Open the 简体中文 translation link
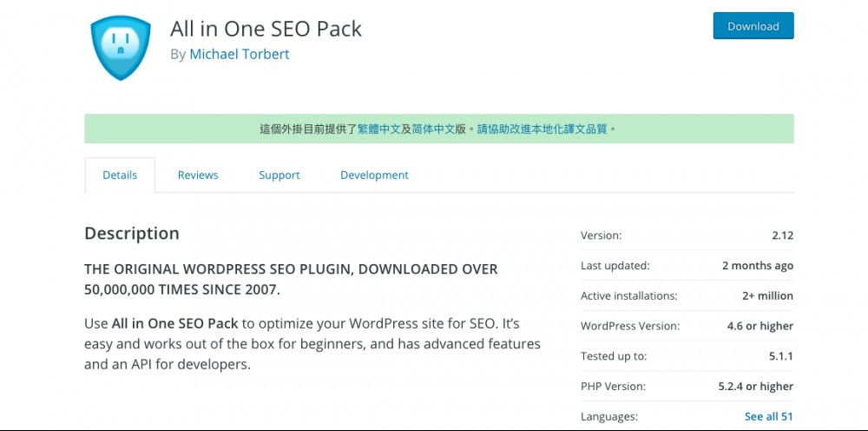This screenshot has width=868, height=431. click(433, 129)
